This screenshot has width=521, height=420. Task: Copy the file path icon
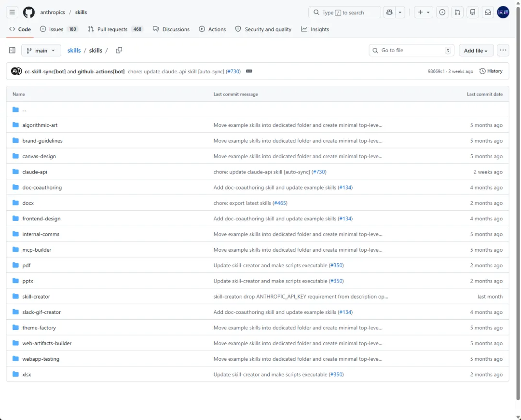point(119,50)
